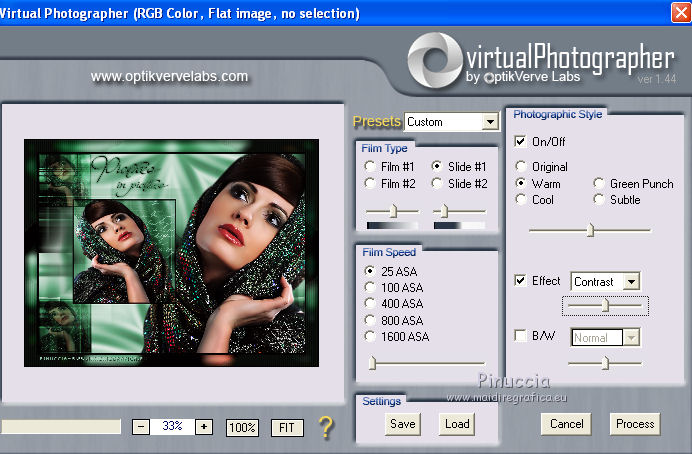Image resolution: width=692 pixels, height=454 pixels.
Task: Select the Film #1 radio button
Action: pos(369,166)
